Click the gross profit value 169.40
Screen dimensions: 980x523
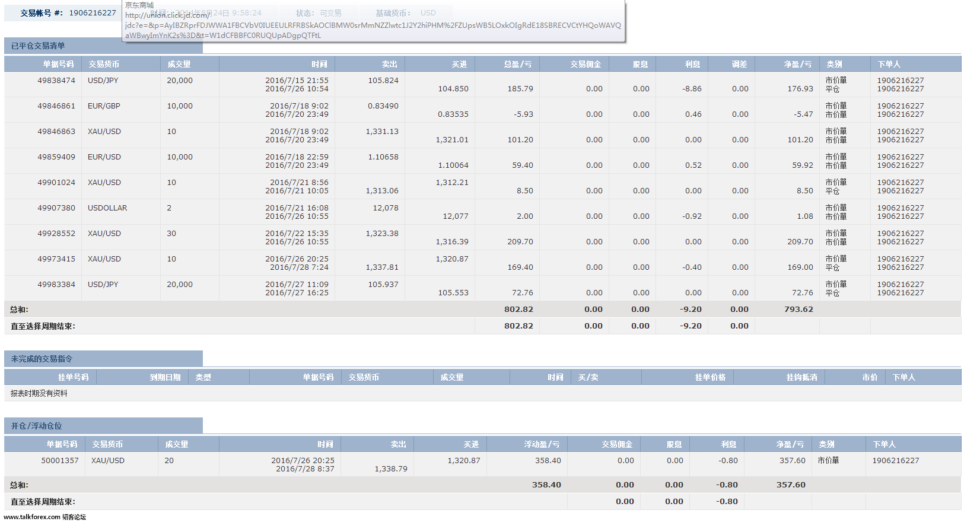(520, 267)
